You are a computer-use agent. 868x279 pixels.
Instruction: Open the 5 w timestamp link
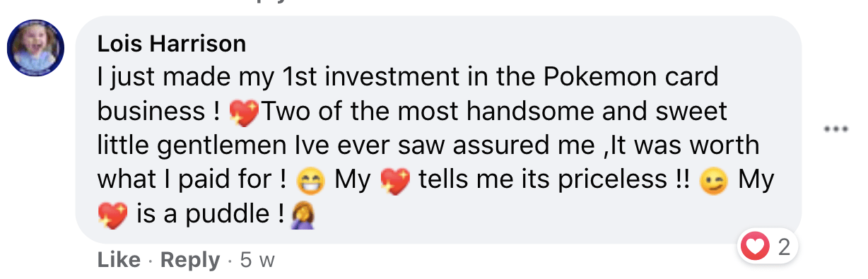tap(257, 260)
